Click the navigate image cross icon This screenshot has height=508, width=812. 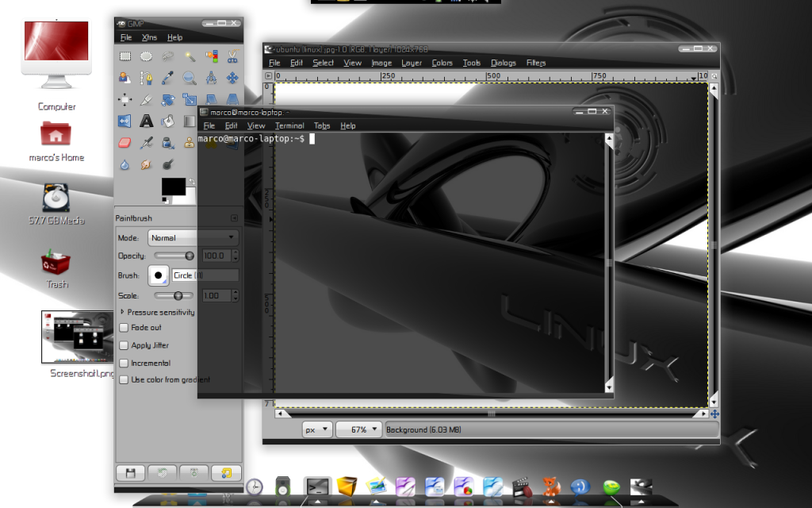[714, 414]
